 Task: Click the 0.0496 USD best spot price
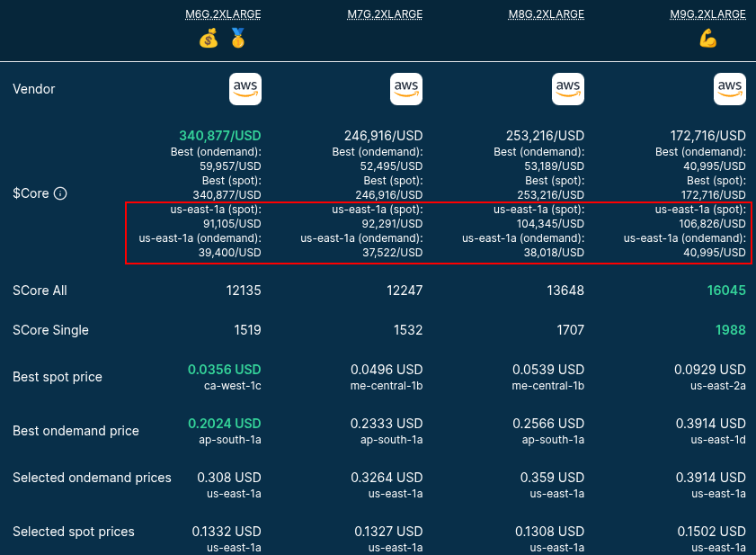point(387,370)
